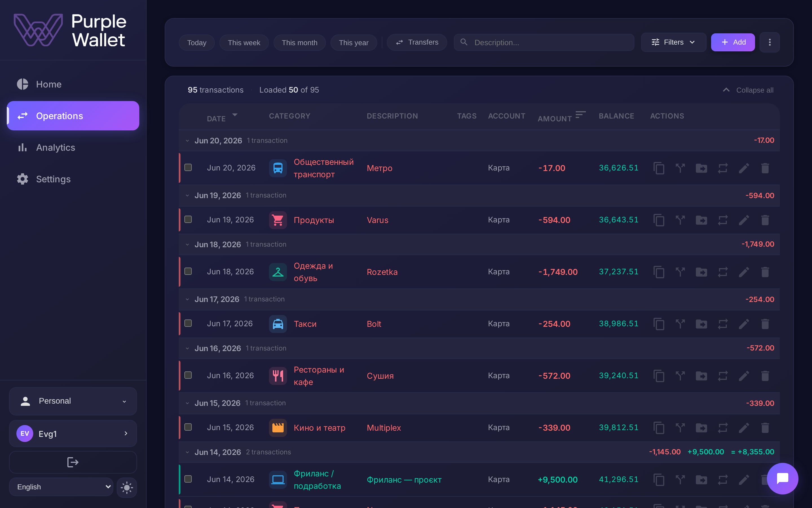Open Settings in the sidebar
The width and height of the screenshot is (812, 508).
[73, 179]
